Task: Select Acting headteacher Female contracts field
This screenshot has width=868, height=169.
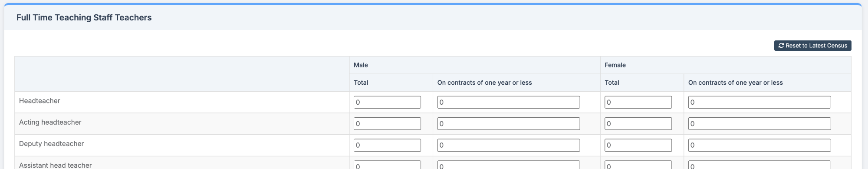Action: coord(759,123)
